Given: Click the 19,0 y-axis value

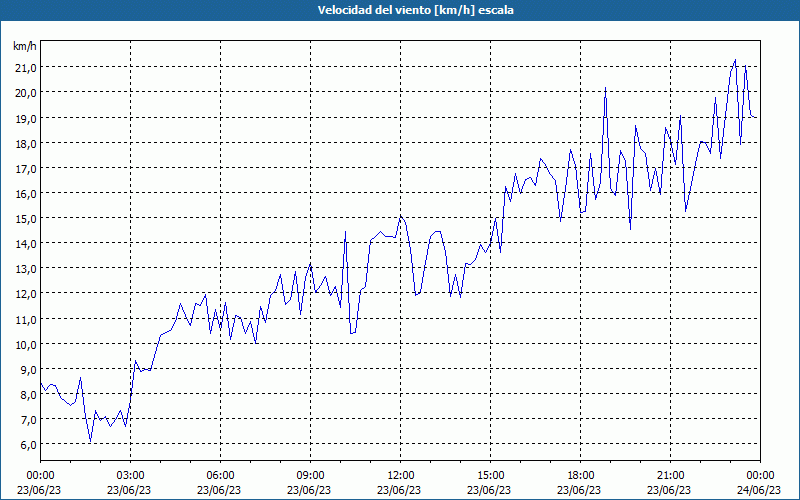Looking at the screenshot, I should 25,118.
